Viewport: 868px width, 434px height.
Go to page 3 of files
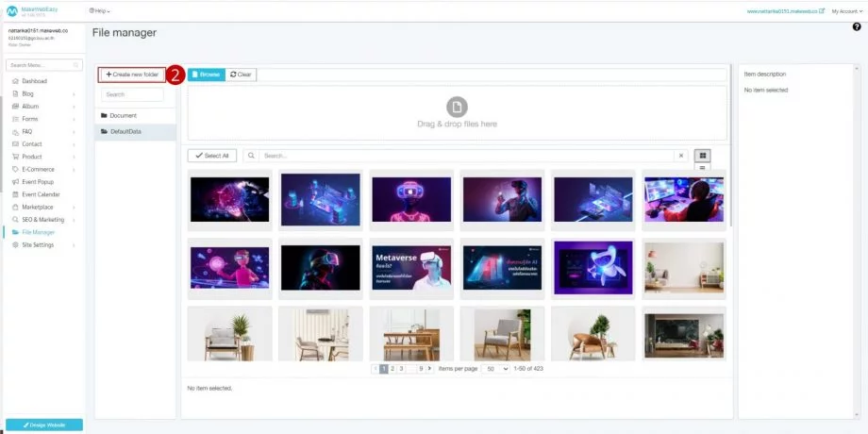coord(401,369)
